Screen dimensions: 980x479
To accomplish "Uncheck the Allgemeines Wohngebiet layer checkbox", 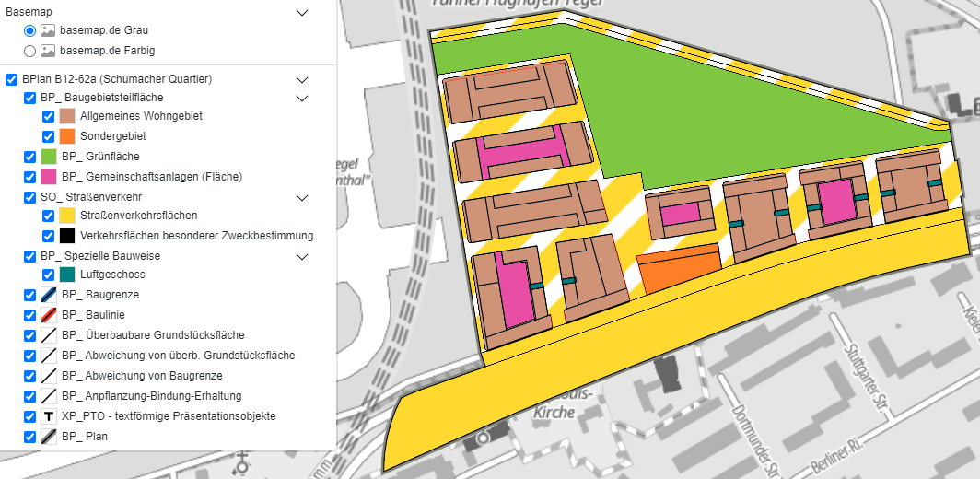I will pos(49,117).
